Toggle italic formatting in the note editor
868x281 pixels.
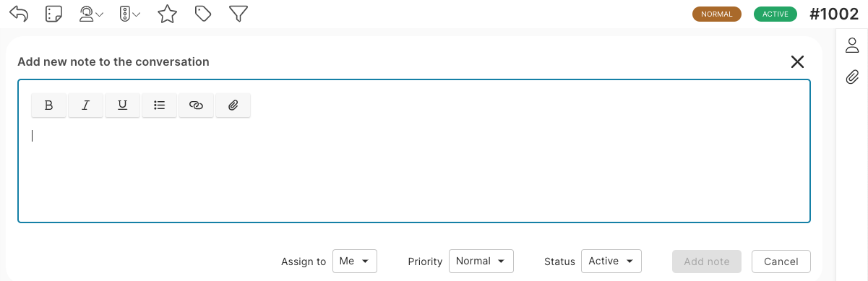(86, 105)
